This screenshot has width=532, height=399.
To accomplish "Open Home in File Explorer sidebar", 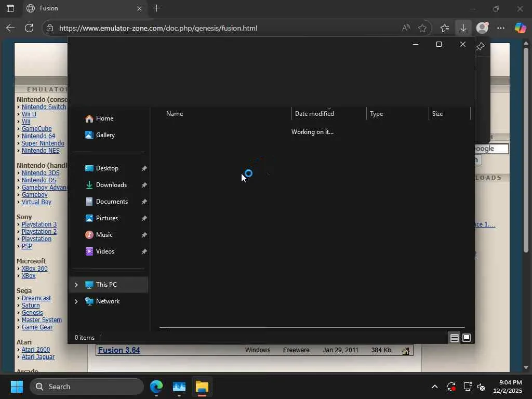I will click(x=99, y=118).
